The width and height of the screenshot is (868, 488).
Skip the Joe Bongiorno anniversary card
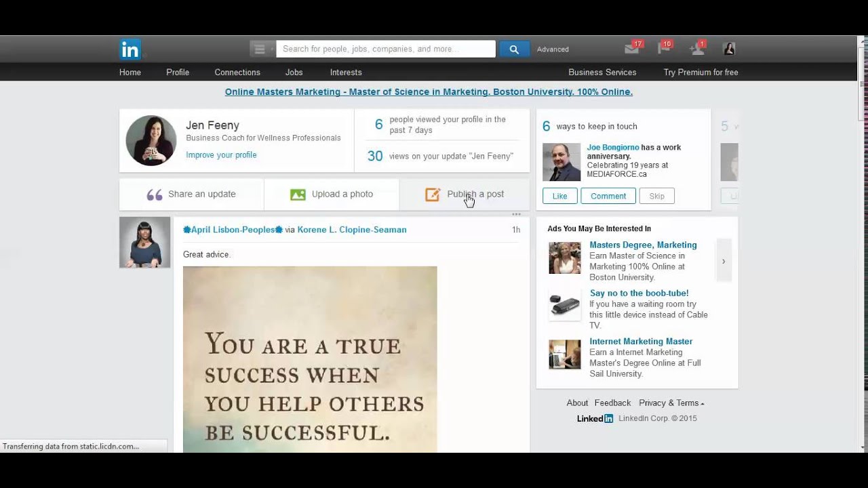pyautogui.click(x=657, y=196)
